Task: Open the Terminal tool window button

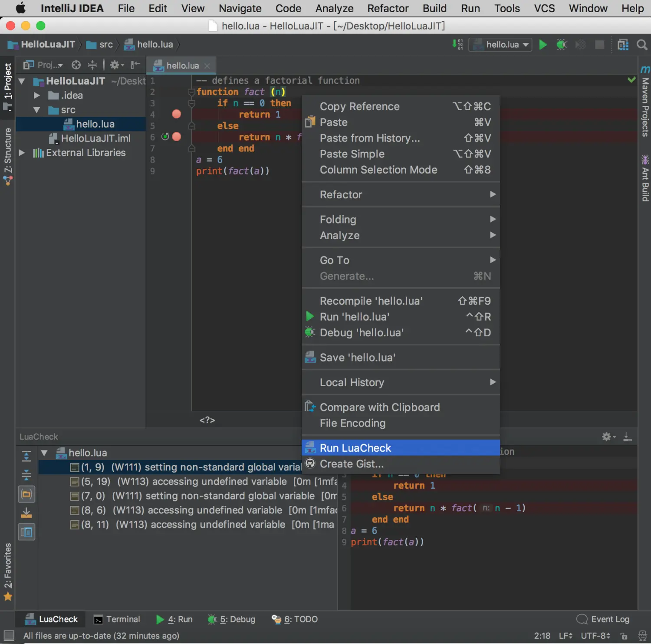Action: (117, 619)
